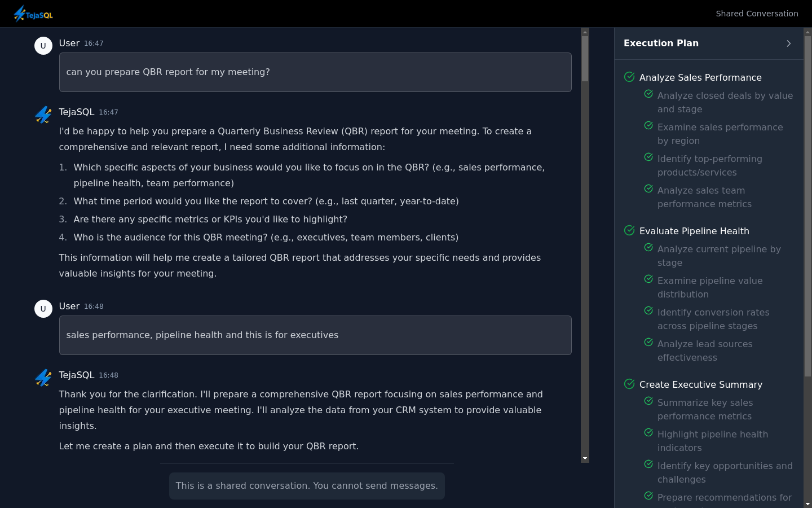Viewport: 812px width, 508px height.
Task: Click the 'sales performance, pipeline health' user message
Action: [315, 335]
